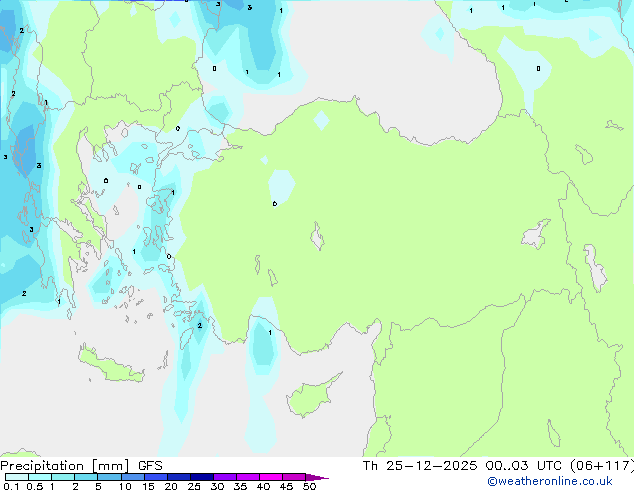Click the lightest 0.1–0.5 mm legend swatch
This screenshot has width=634, height=490.
[x=17, y=477]
